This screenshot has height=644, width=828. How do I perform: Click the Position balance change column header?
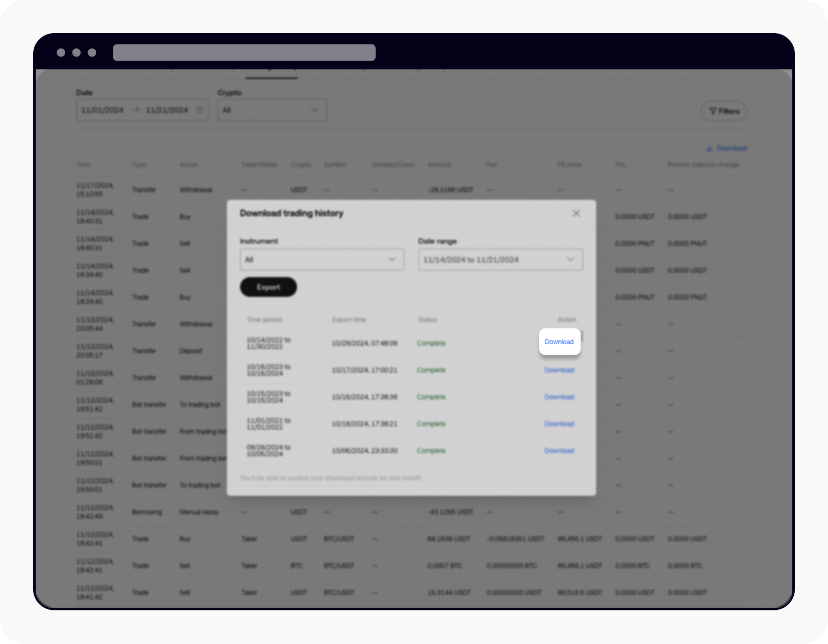703,165
